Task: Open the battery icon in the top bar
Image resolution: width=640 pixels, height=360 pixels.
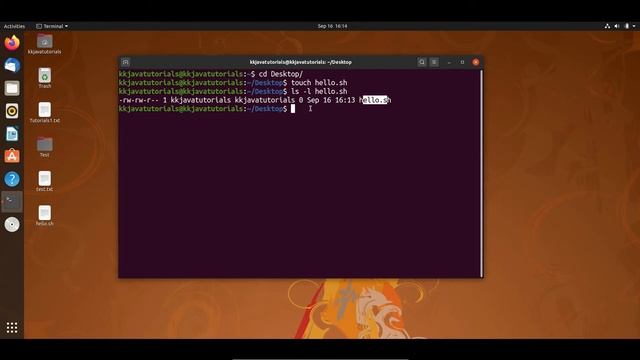Action: coord(627,26)
